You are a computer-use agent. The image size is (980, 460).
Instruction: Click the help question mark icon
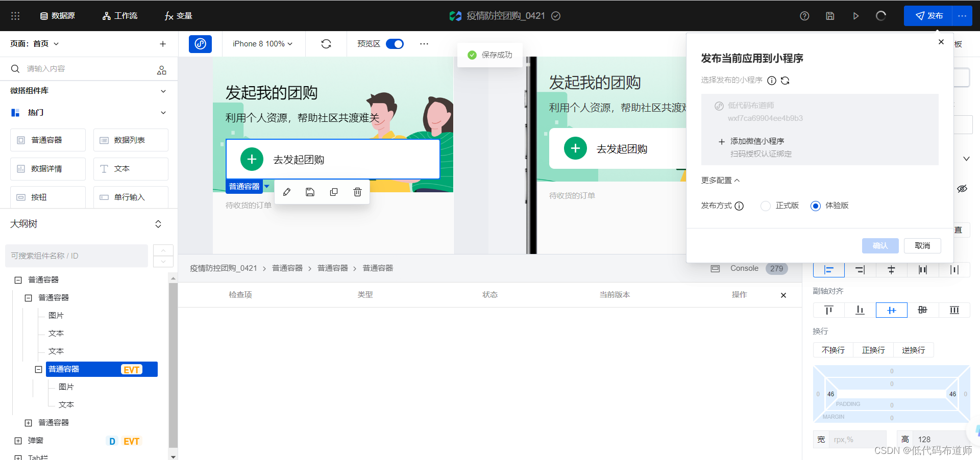click(804, 16)
